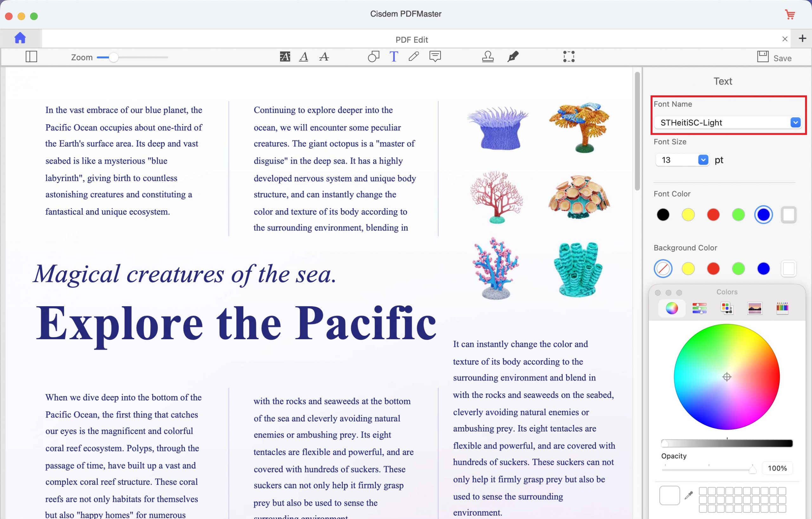Set background color to yellow
The image size is (812, 519).
tap(688, 269)
